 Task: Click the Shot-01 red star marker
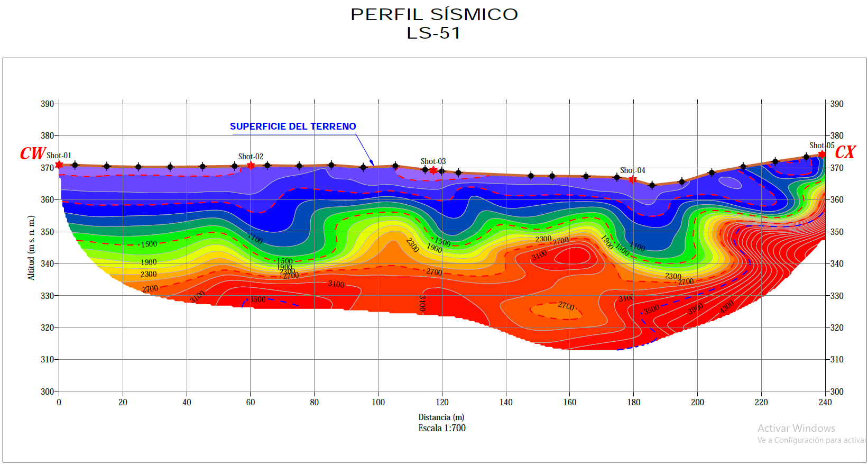coord(59,165)
